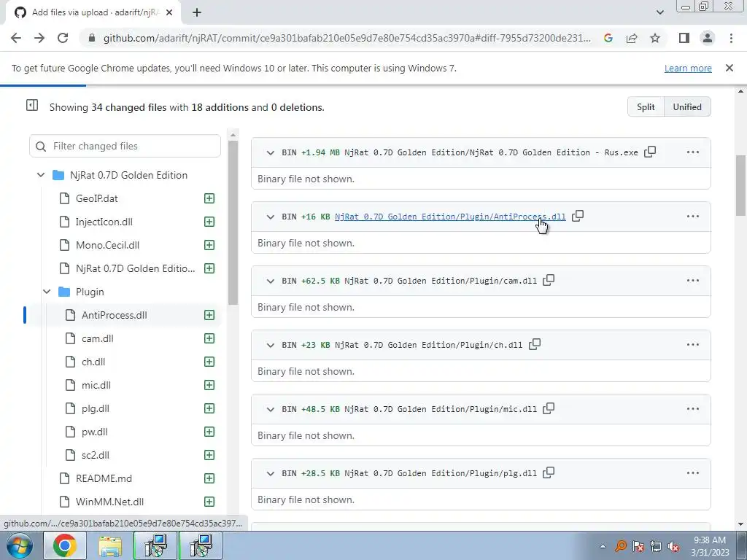
Task: Open options menu for ch.dll diff
Action: point(693,345)
